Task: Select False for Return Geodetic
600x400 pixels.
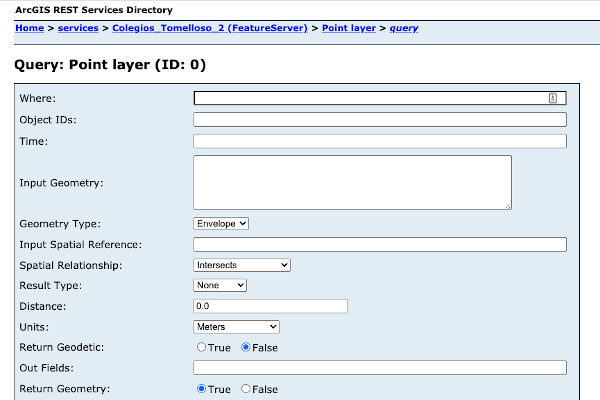Action: point(246,347)
